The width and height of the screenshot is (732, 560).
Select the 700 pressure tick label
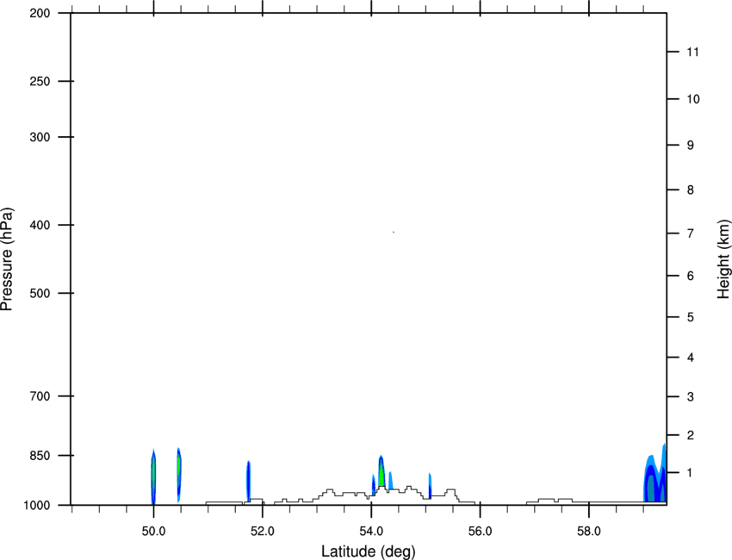[x=40, y=396]
